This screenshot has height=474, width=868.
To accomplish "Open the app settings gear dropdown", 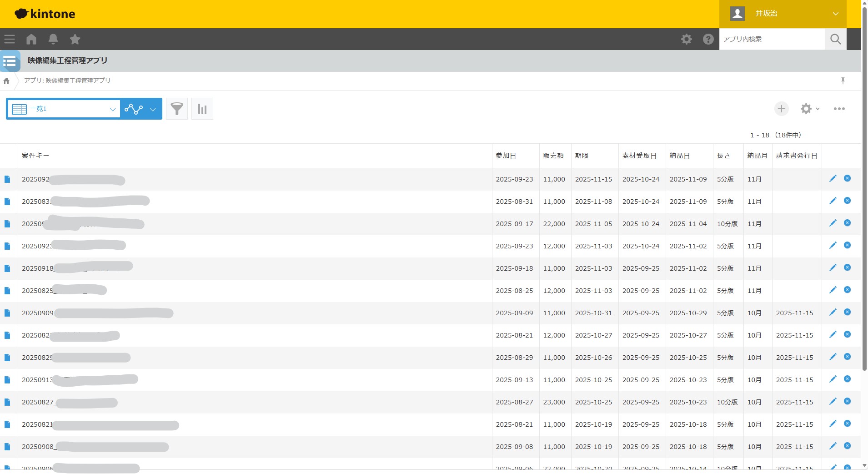I will click(809, 109).
